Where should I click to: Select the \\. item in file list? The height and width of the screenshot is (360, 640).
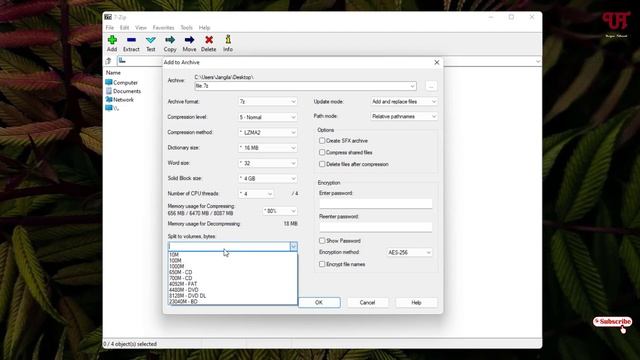pyautogui.click(x=112, y=108)
